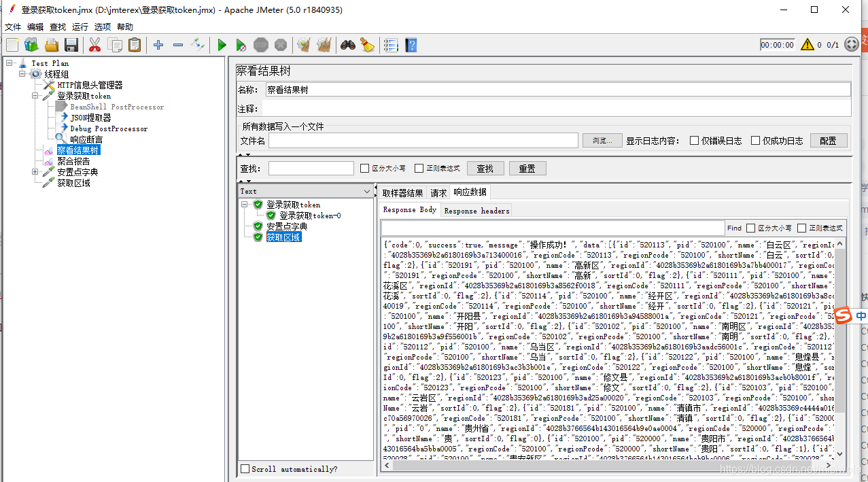868x482 pixels.
Task: Click 配置 button
Action: point(828,141)
